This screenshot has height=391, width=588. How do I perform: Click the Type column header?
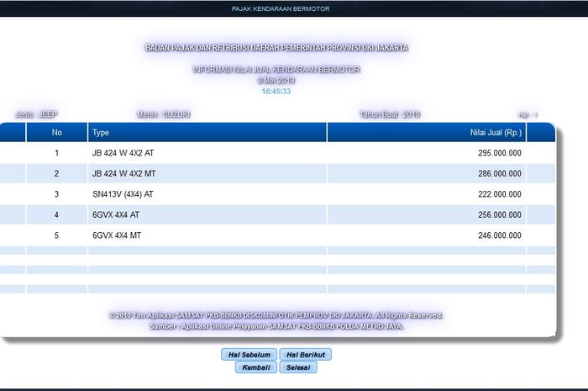click(101, 133)
